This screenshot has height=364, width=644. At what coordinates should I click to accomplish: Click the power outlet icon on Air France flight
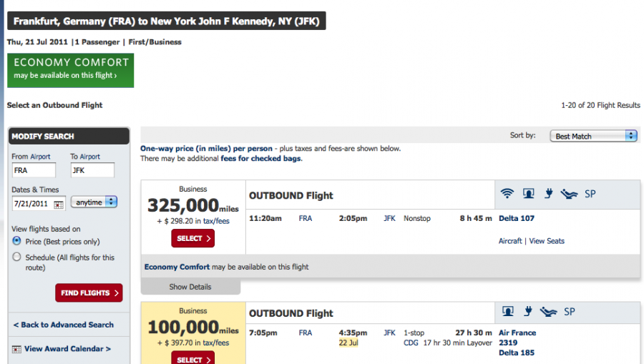tap(528, 312)
